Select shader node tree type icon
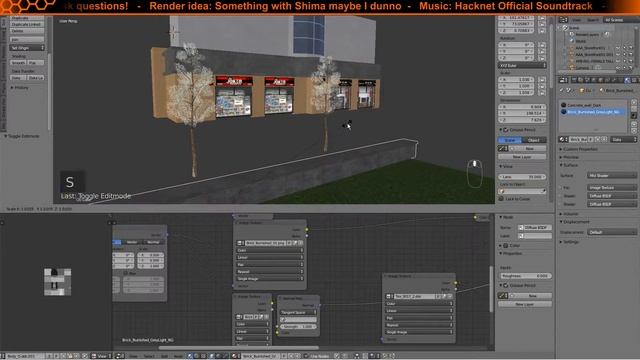 point(189,356)
